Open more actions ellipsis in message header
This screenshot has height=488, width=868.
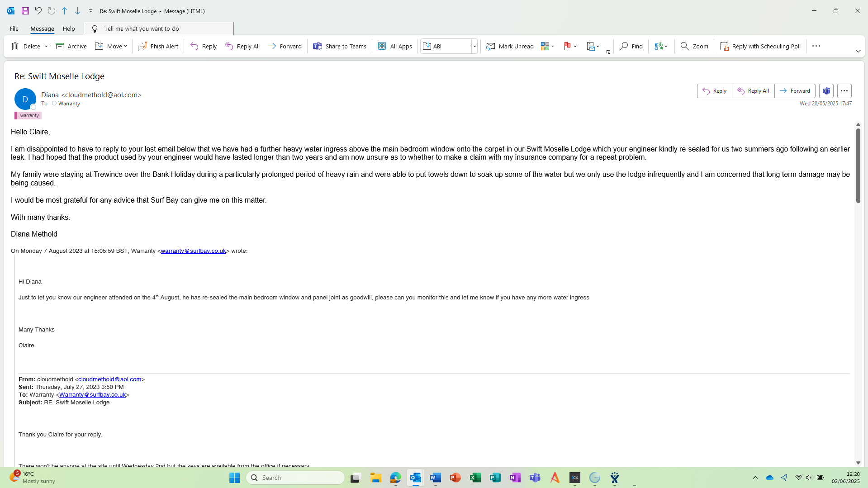click(x=844, y=91)
